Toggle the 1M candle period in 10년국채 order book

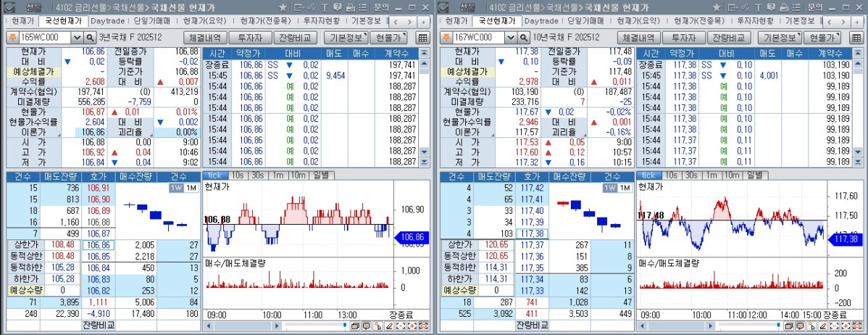tap(625, 189)
